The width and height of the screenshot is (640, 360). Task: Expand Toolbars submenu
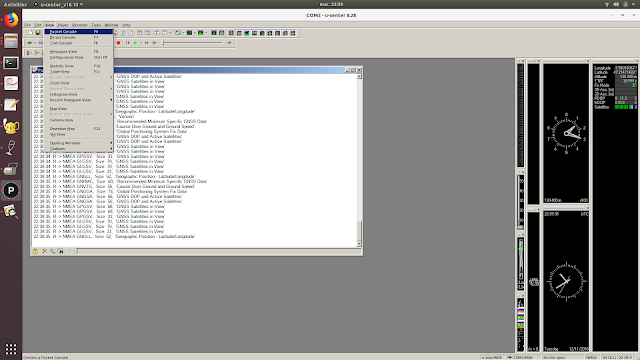click(x=78, y=149)
